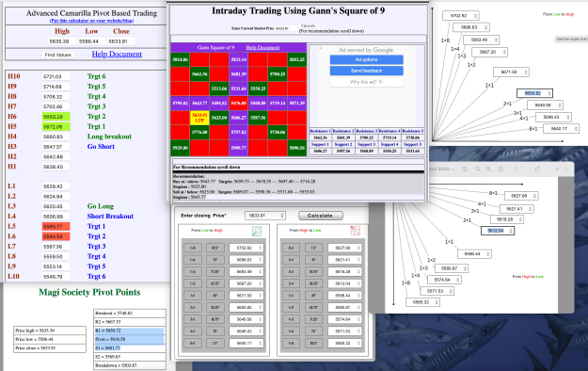The width and height of the screenshot is (588, 371).
Task: Zoom out using Preview's toolbar magnifier
Action: [477, 169]
